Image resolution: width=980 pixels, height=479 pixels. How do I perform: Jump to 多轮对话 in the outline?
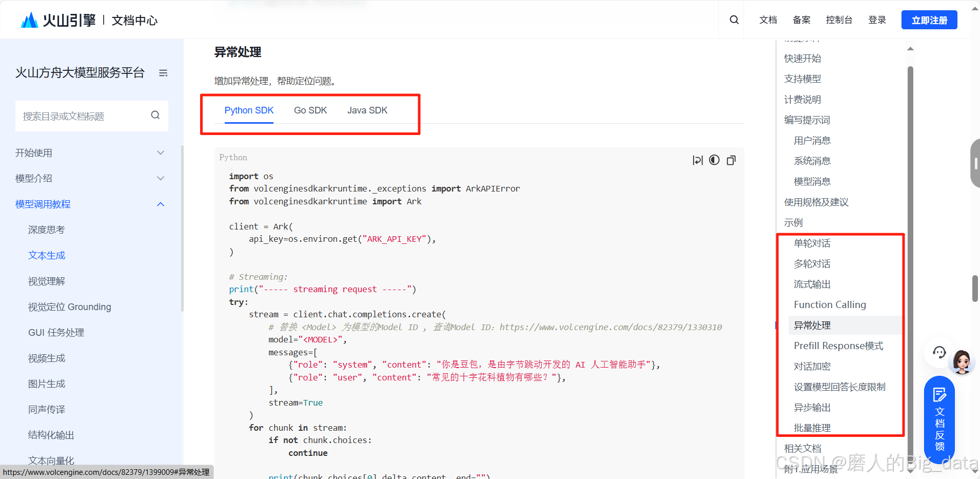coord(812,264)
